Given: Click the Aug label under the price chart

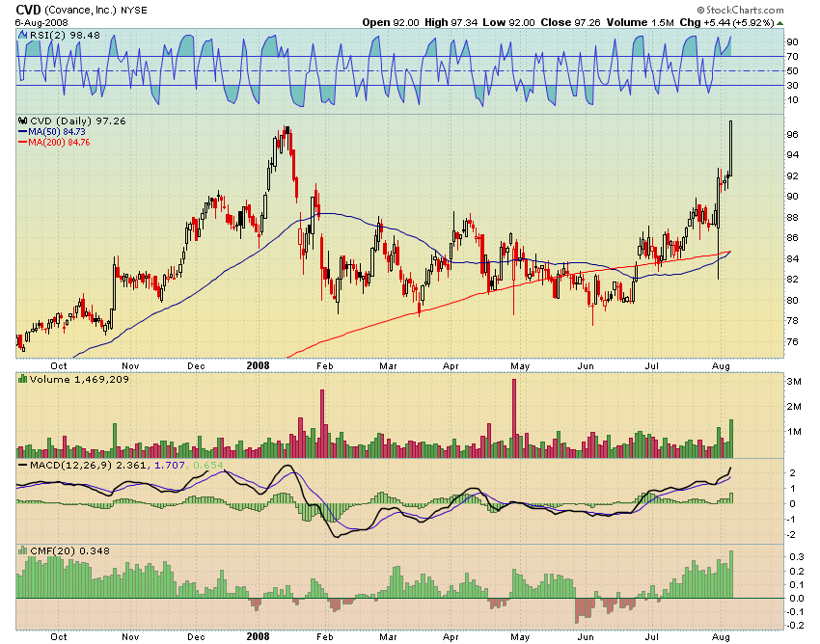Looking at the screenshot, I should tap(721, 366).
